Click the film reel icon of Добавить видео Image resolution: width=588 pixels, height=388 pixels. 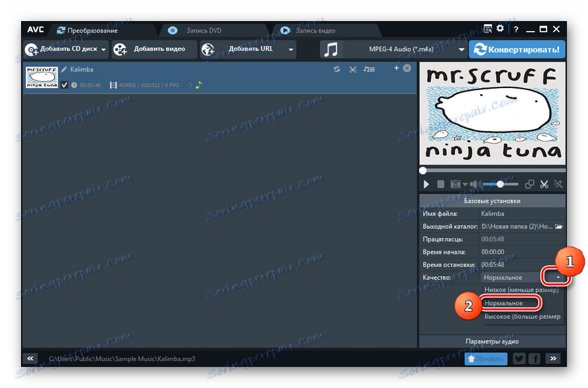(120, 49)
